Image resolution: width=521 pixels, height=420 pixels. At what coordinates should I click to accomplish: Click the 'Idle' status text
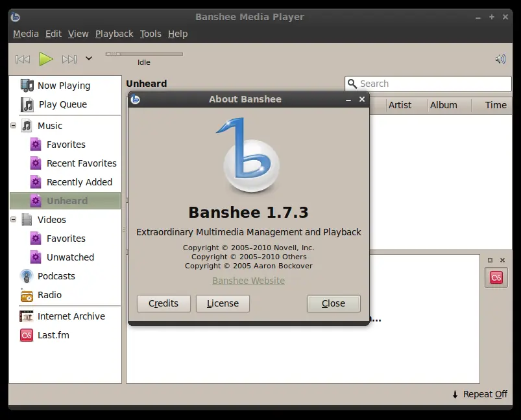coord(144,62)
